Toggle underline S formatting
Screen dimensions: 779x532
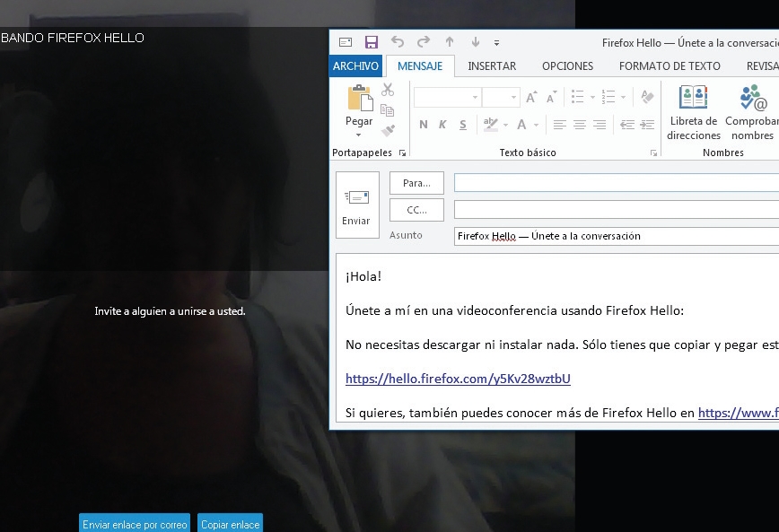point(462,125)
